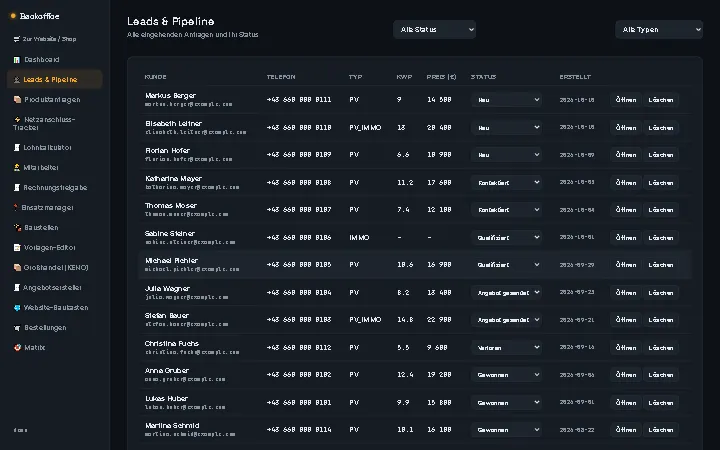The height and width of the screenshot is (450, 720).
Task: Click kWp value 12.4
Action: [405, 375]
